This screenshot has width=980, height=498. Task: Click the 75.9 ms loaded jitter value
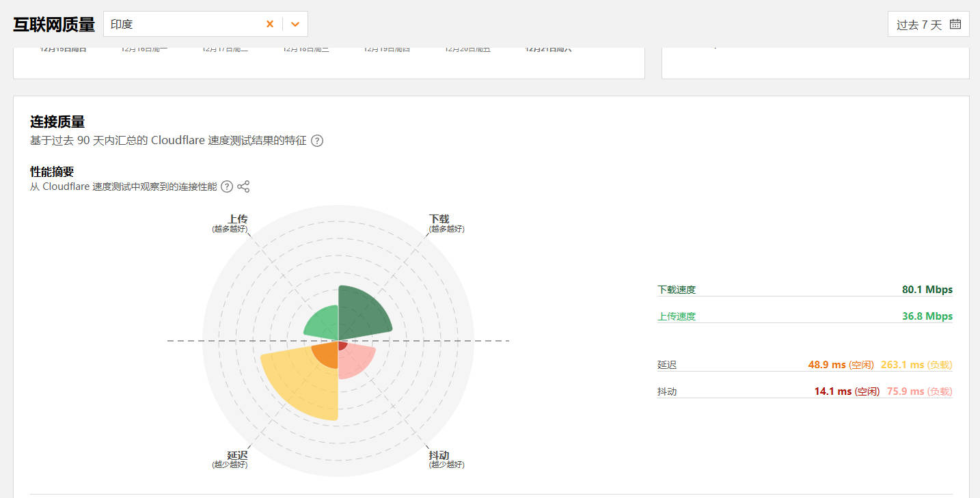[906, 391]
